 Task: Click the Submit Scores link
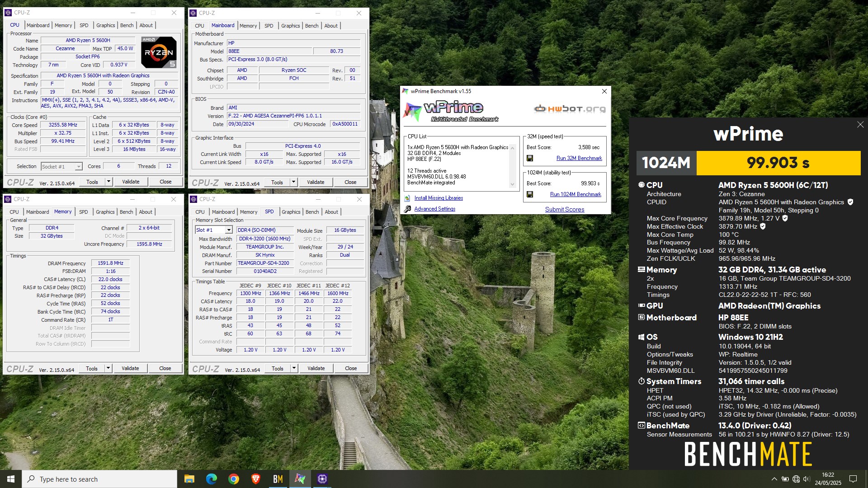(565, 209)
